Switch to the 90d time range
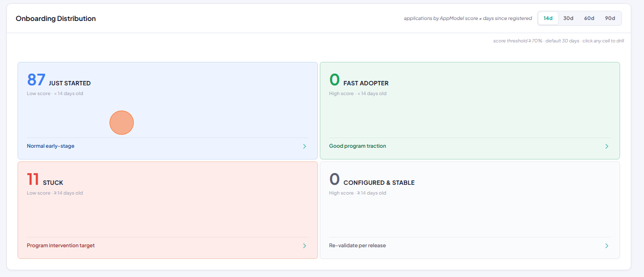 pyautogui.click(x=610, y=18)
